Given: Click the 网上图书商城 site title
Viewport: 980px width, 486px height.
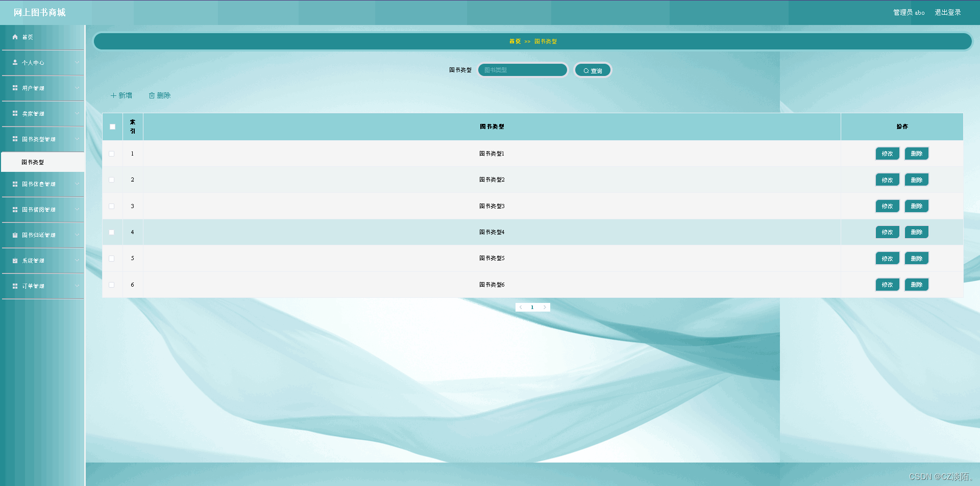Looking at the screenshot, I should click(39, 12).
